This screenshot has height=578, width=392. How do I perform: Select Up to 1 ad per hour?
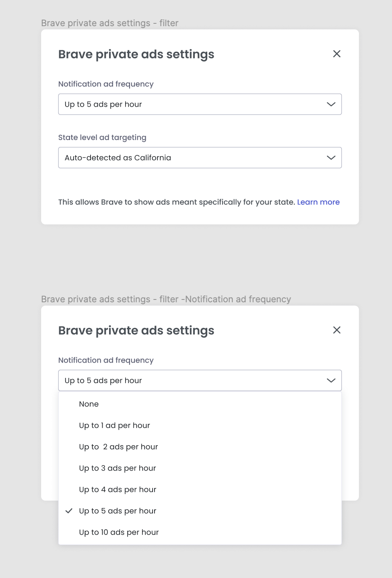(114, 425)
